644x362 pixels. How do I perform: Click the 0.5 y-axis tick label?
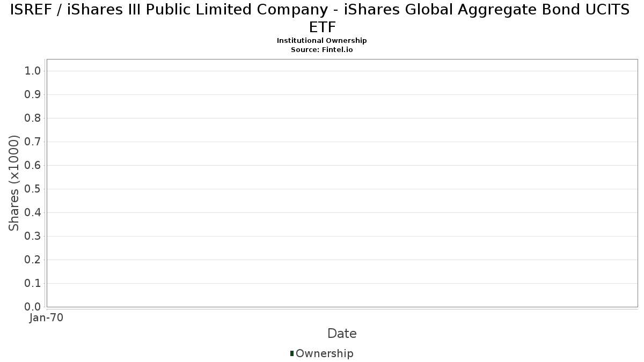pyautogui.click(x=33, y=189)
